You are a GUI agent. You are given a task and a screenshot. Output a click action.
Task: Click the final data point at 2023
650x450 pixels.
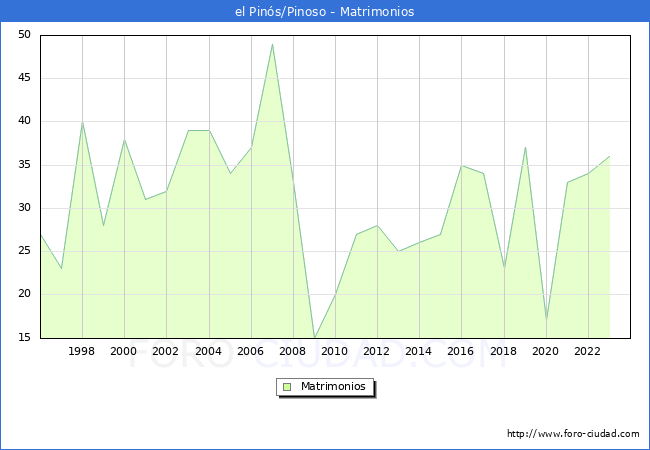click(609, 156)
